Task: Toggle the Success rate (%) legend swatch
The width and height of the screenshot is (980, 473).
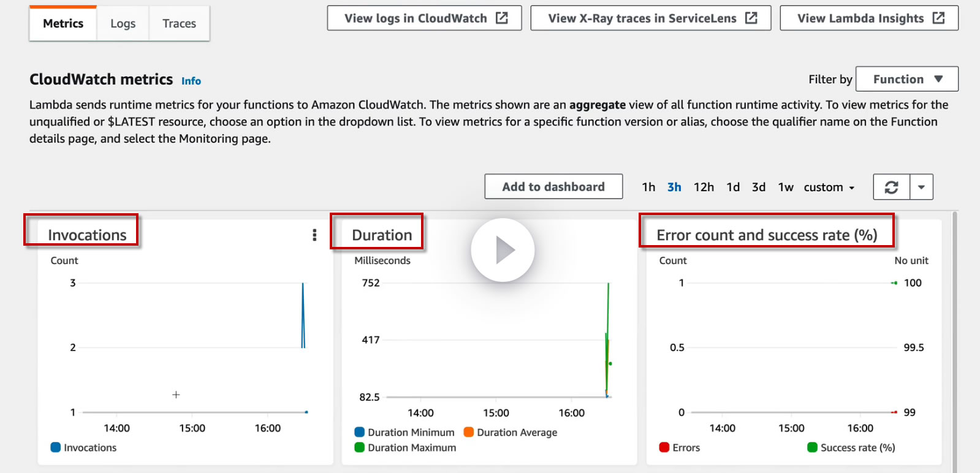Action: (x=813, y=447)
